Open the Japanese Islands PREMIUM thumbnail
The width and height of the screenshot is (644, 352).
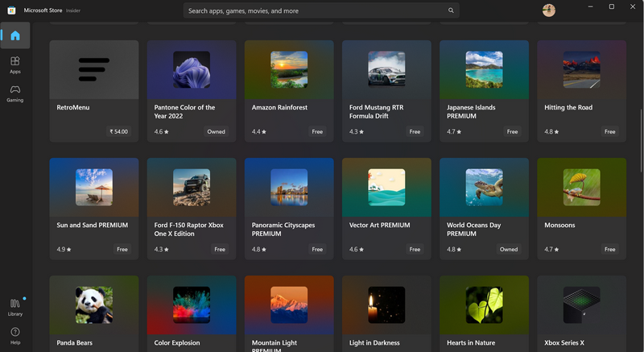(x=484, y=69)
